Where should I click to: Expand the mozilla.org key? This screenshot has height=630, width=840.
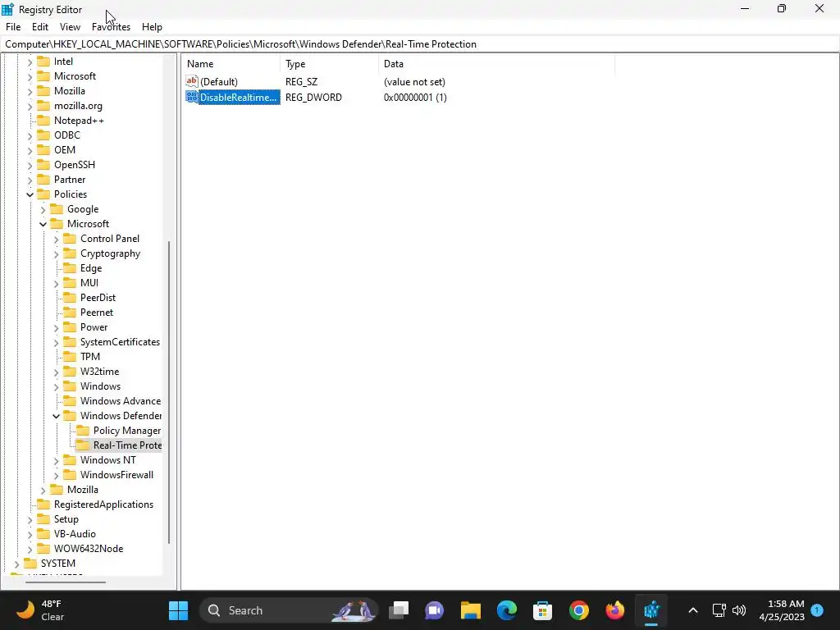(x=30, y=106)
